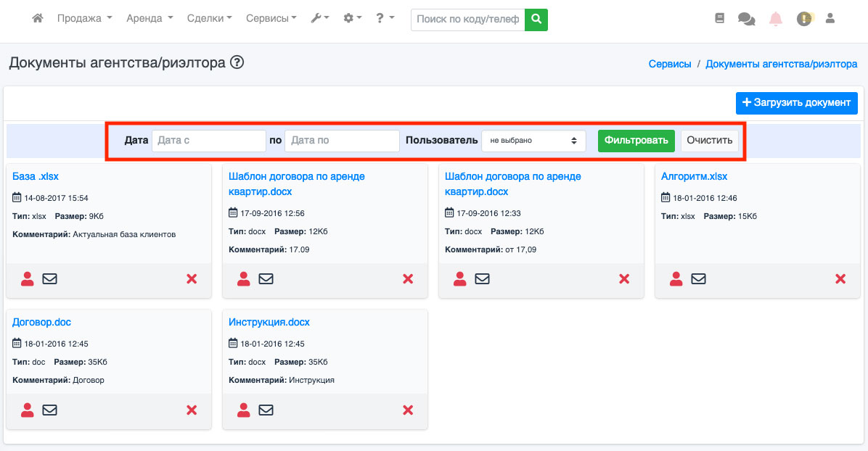Expand the gear settings dropdown
Screen dimensions: 868x451
352,19
